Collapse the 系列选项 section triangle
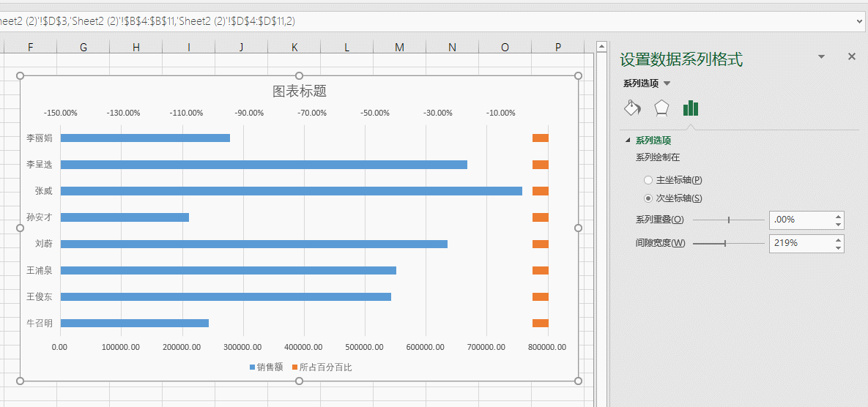868x407 pixels. tap(627, 141)
